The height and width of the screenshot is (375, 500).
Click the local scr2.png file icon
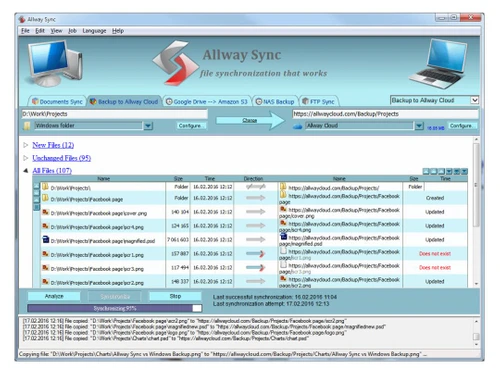45,282
